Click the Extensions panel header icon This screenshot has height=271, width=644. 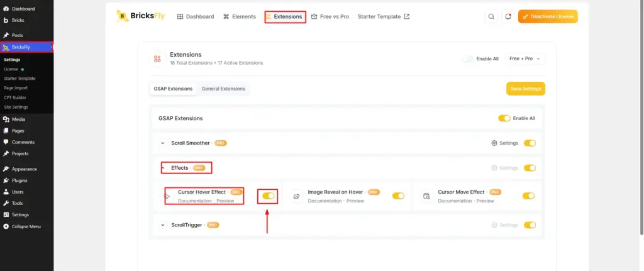157,58
